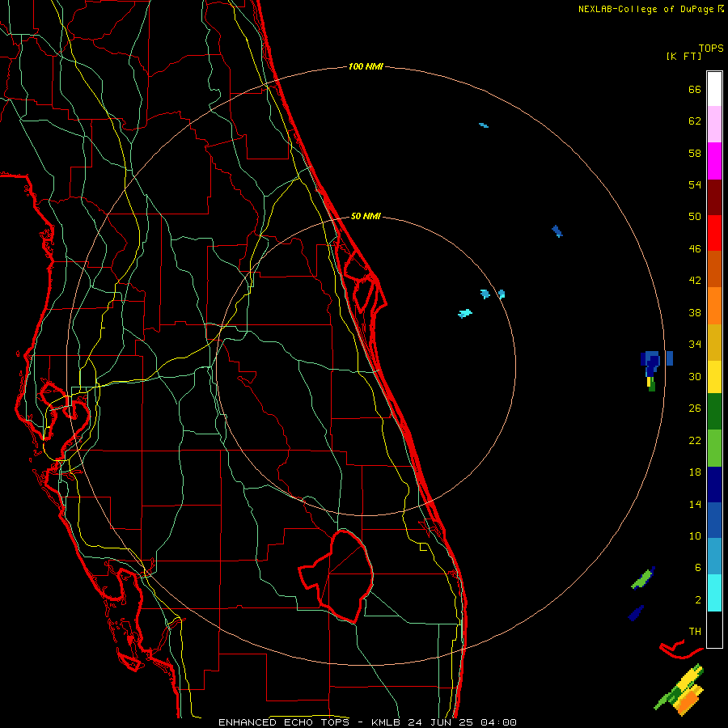The image size is (728, 728).
Task: Click the dark red legend band beside 54
Action: pos(714,197)
